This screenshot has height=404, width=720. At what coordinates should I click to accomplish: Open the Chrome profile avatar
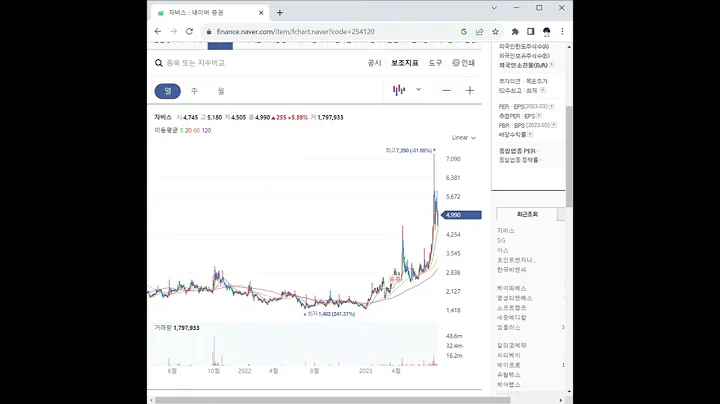546,32
